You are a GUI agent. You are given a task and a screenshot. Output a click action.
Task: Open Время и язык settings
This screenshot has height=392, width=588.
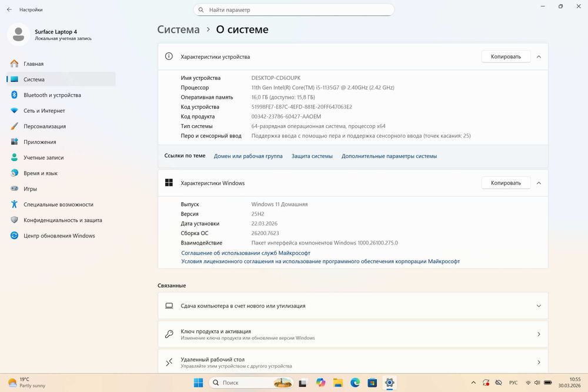pyautogui.click(x=61, y=173)
